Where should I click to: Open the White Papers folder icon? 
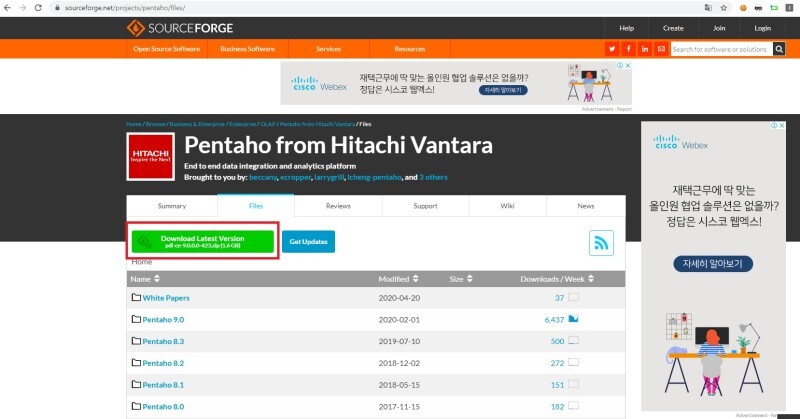(136, 297)
